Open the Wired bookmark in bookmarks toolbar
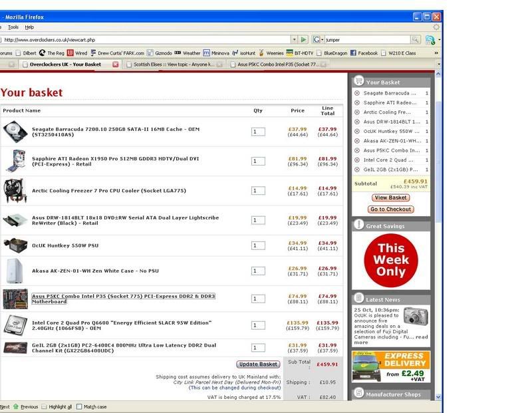 pos(76,53)
